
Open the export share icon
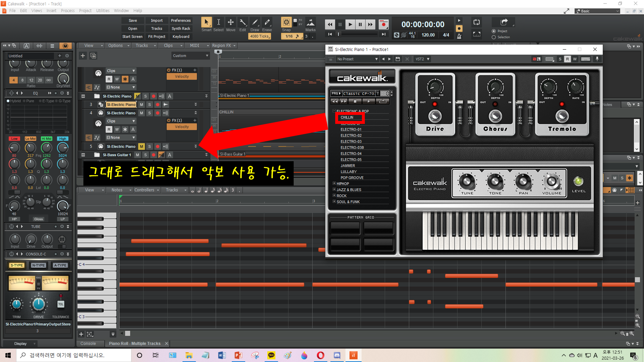[504, 22]
